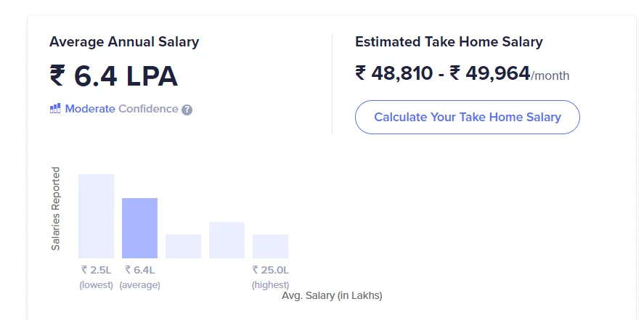Click the ₹ 48,810 lower take home amount

(x=394, y=73)
